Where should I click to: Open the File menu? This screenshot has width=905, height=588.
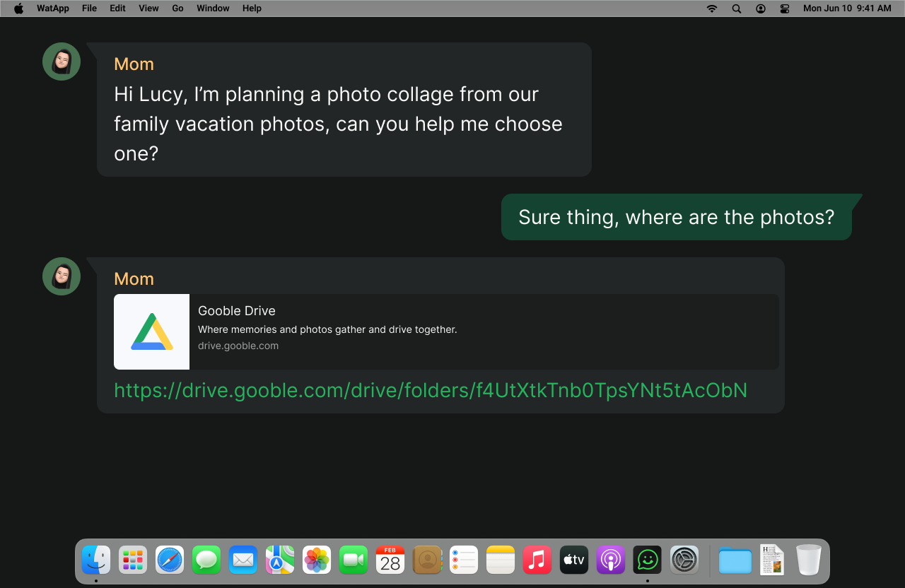(x=89, y=8)
